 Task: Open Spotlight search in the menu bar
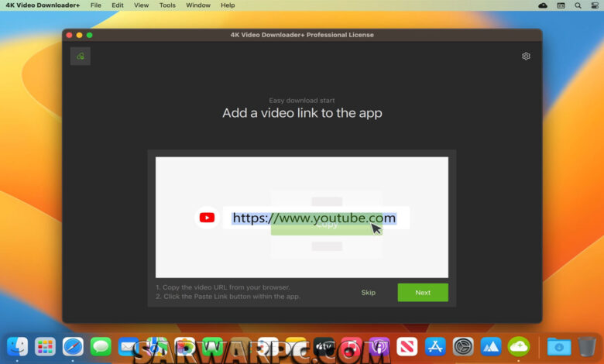[578, 5]
